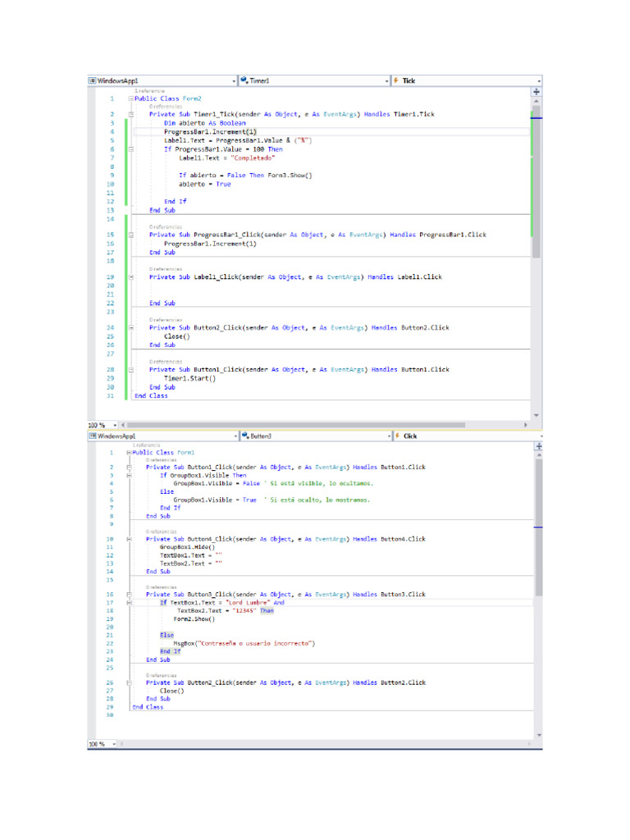630x840 pixels.
Task: Click the Click event lightning bolt icon
Action: pyautogui.click(x=396, y=436)
